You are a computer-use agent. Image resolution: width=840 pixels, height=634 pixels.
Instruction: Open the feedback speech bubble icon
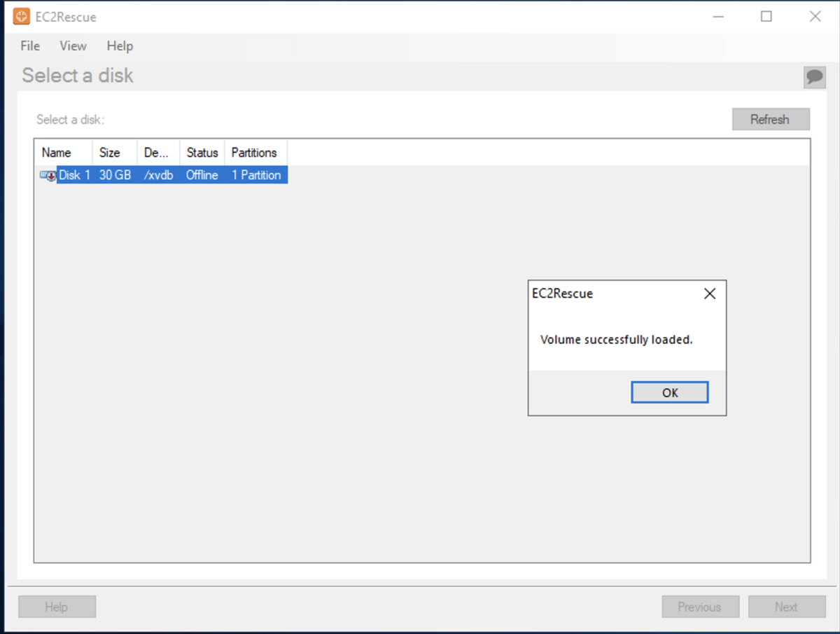click(814, 77)
